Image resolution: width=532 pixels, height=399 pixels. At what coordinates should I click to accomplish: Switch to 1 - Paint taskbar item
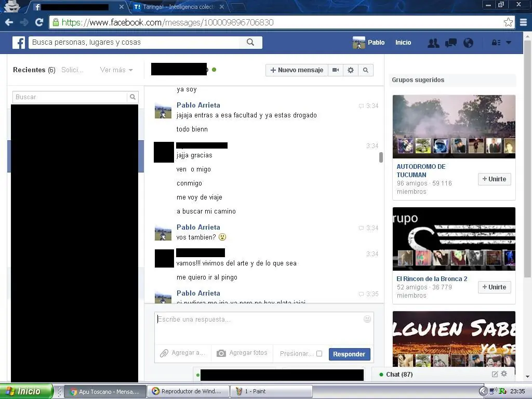click(271, 392)
